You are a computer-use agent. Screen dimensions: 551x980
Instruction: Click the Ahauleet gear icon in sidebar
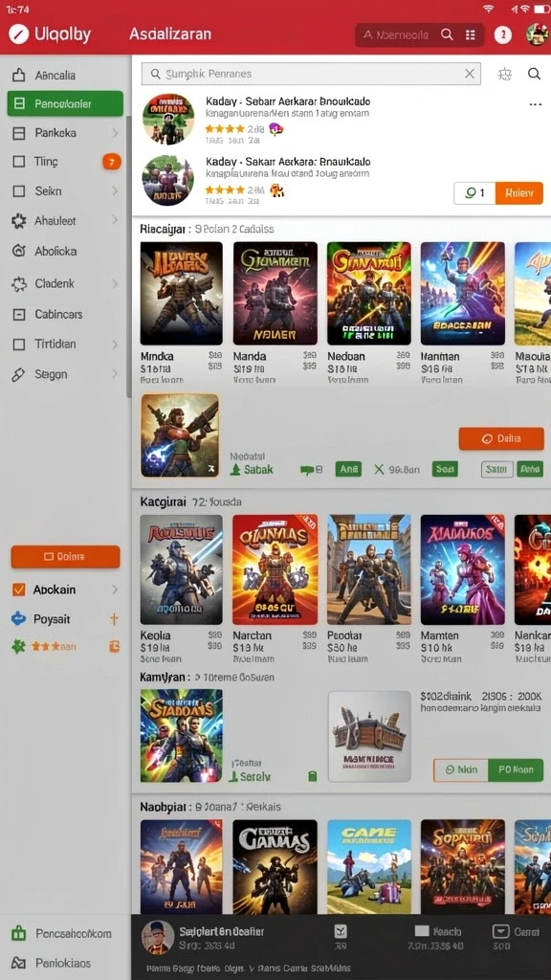point(19,221)
